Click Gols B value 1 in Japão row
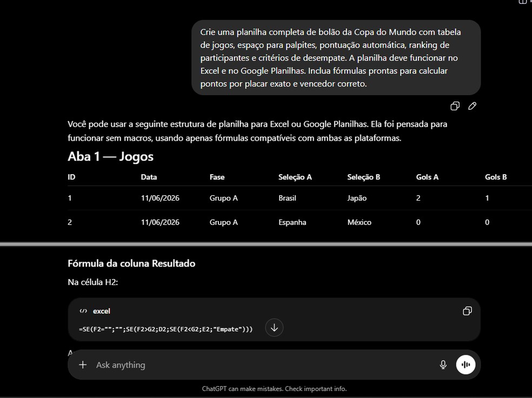Viewport: 532px width, 398px height. (487, 198)
